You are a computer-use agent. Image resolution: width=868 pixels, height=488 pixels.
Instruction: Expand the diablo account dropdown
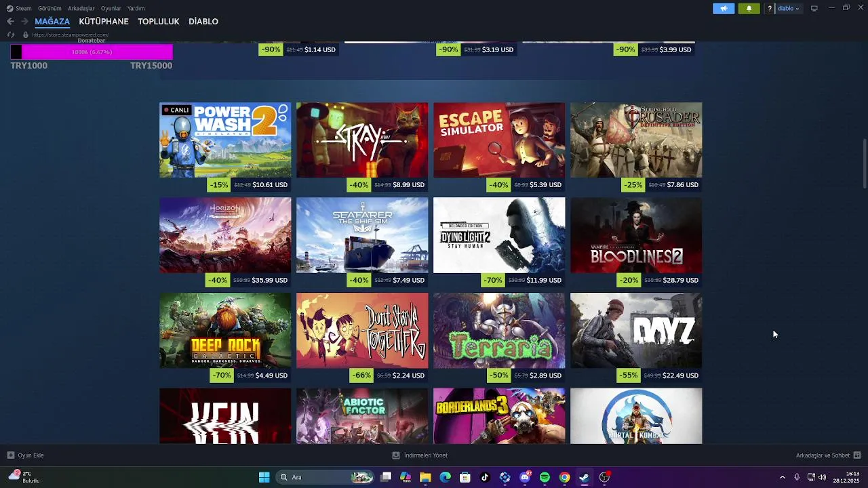(788, 9)
